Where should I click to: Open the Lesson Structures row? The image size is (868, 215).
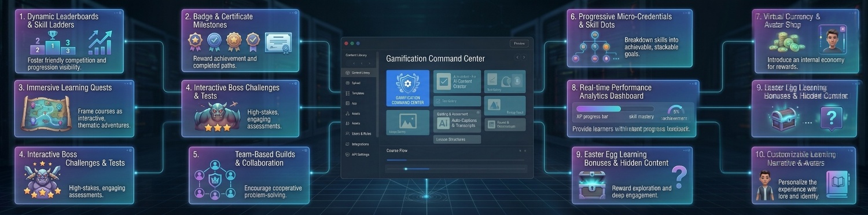click(x=457, y=139)
